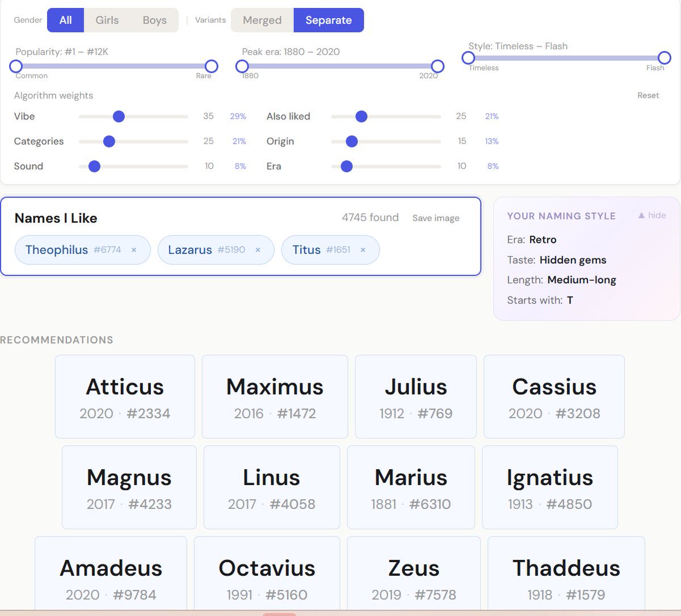Click the "4745 found" count
The width and height of the screenshot is (681, 616).
click(370, 218)
